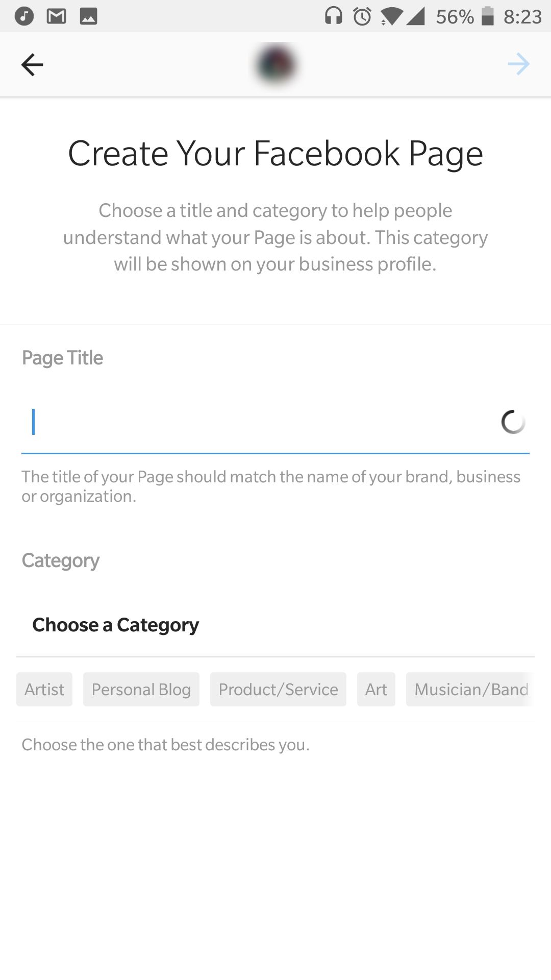The width and height of the screenshot is (551, 980).
Task: Tap the headphones status icon
Action: tap(334, 16)
